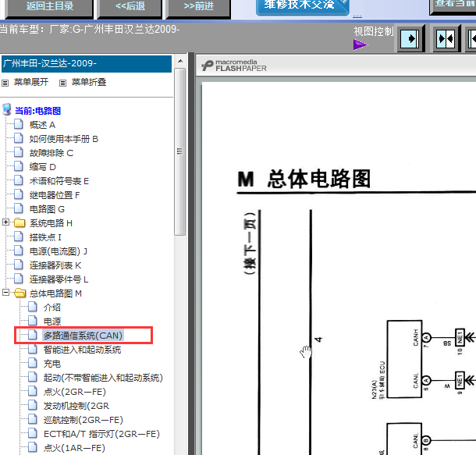476x455 pixels.
Task: Click the 菜单展开 list icon
Action: tap(5, 83)
